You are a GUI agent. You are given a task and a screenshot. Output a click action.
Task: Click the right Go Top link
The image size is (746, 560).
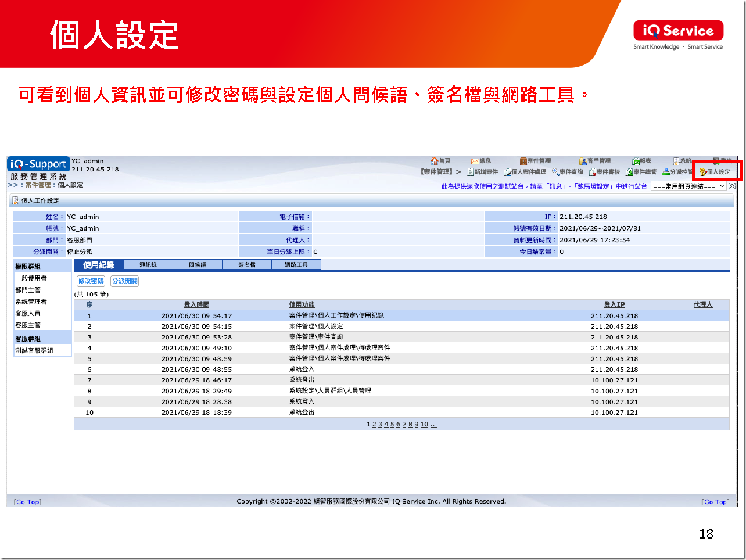coord(715,502)
